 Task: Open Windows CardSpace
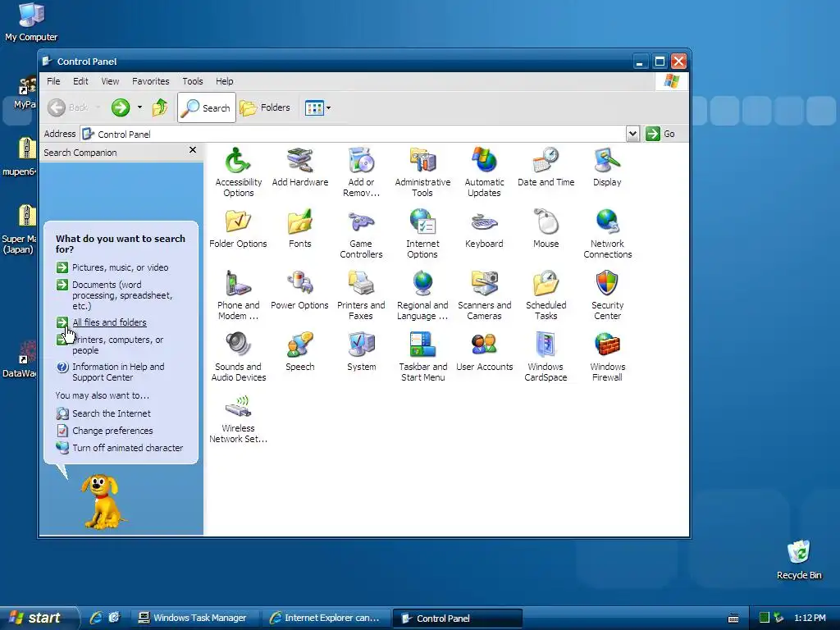[x=546, y=357]
